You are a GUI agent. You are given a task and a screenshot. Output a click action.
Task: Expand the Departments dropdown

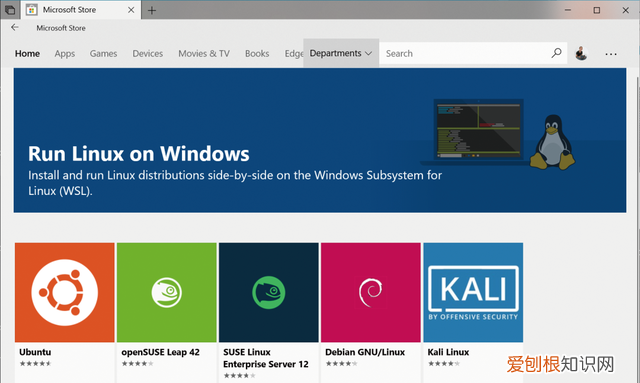pos(341,53)
